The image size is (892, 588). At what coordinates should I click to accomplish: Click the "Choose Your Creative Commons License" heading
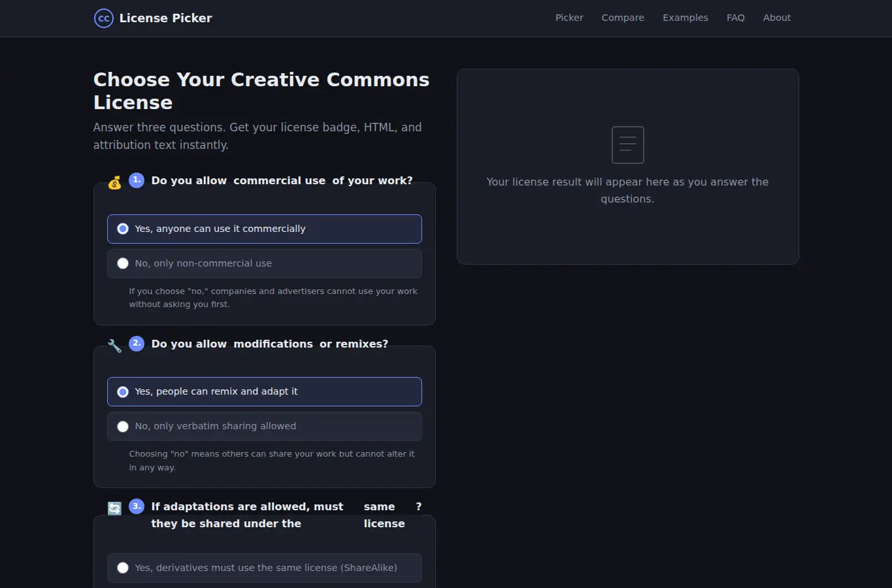tap(261, 91)
